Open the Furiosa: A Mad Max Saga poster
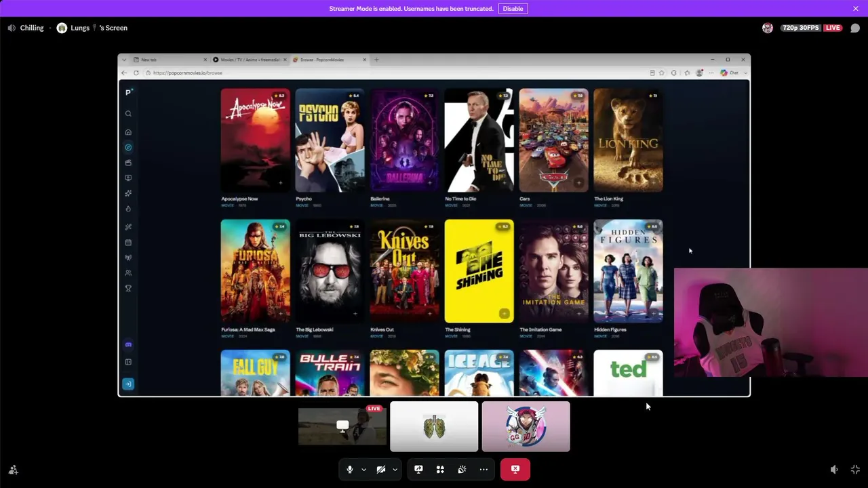 pyautogui.click(x=255, y=271)
